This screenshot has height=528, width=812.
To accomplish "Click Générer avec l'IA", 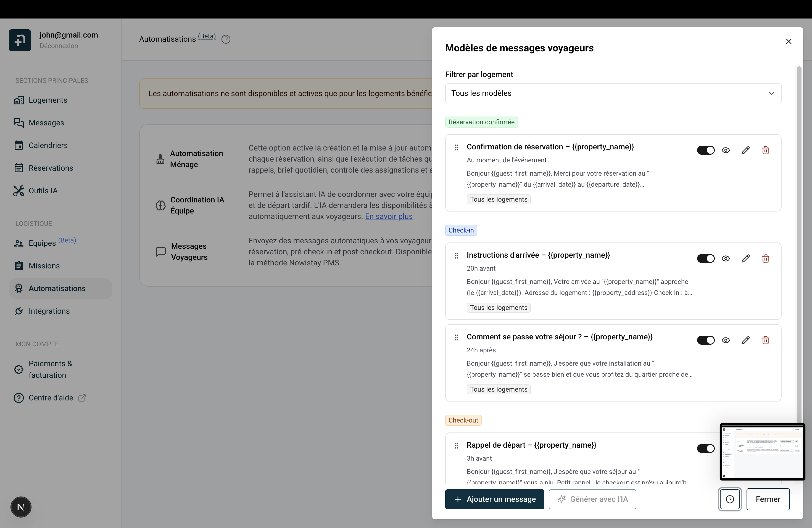I will 592,499.
